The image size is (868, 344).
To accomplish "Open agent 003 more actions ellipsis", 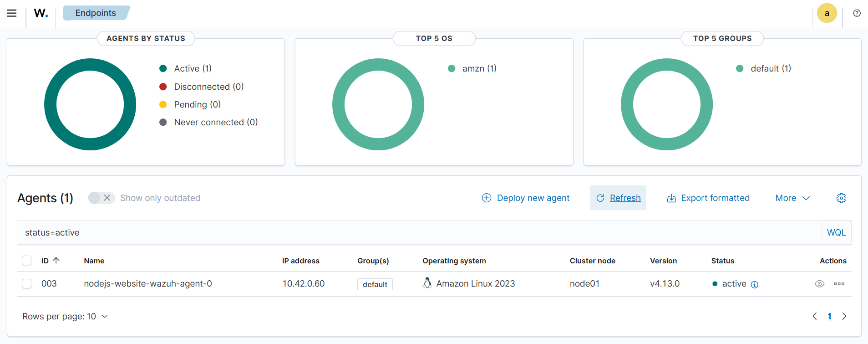I will point(839,284).
